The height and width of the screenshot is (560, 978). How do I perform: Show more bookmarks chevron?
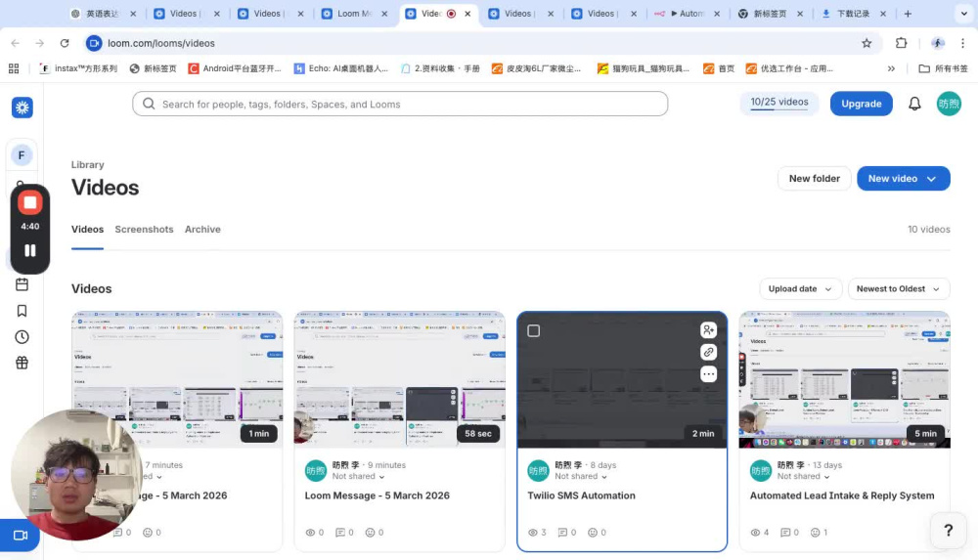pos(891,68)
